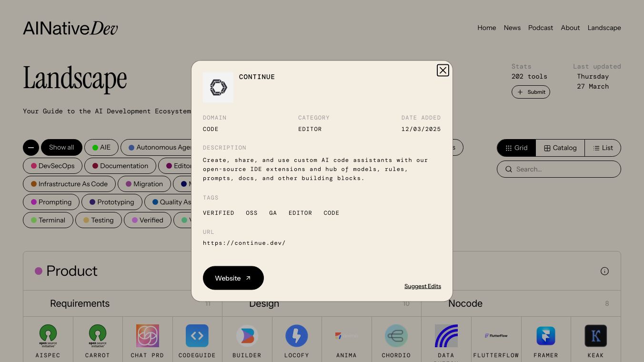Open the Carrot tool icon
The width and height of the screenshot is (644, 362).
tap(98, 336)
